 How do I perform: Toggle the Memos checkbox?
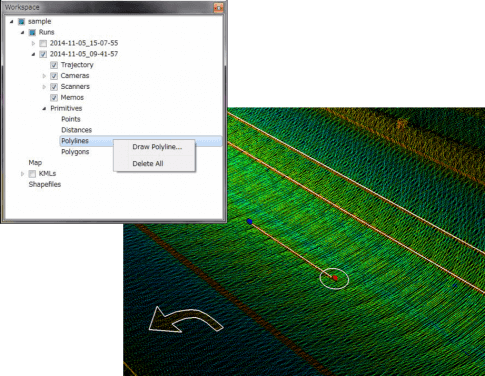(x=54, y=98)
